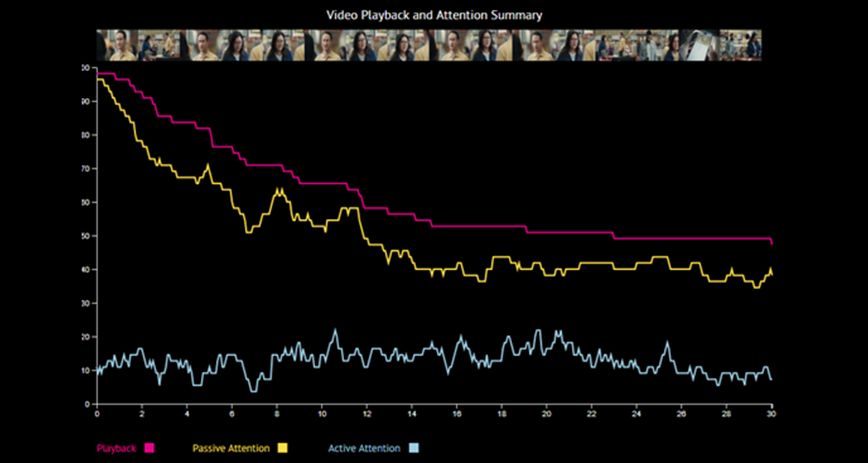868x463 pixels.
Task: Click the pink Playback line's endpoint at 30 seconds
Action: 772,243
